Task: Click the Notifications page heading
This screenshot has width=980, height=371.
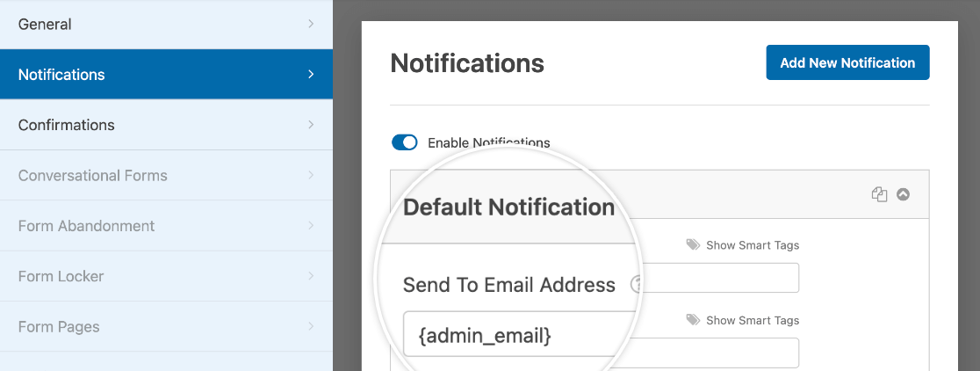Action: pyautogui.click(x=467, y=63)
